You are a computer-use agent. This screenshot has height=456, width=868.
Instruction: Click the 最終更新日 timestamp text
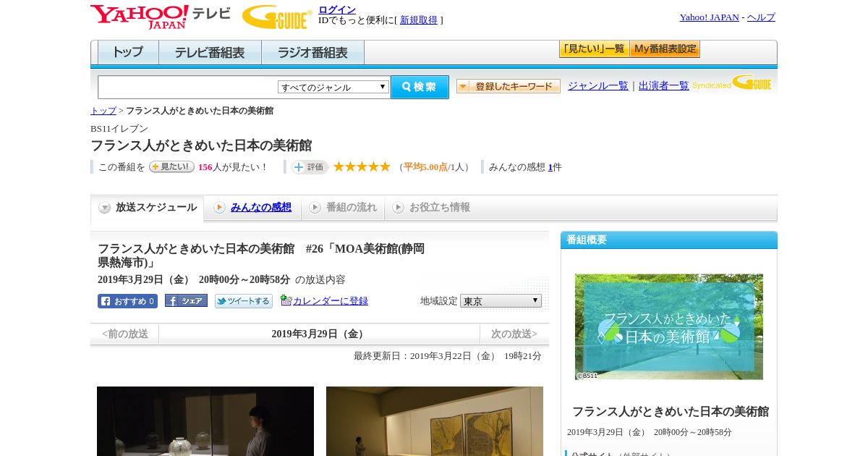[x=448, y=356]
